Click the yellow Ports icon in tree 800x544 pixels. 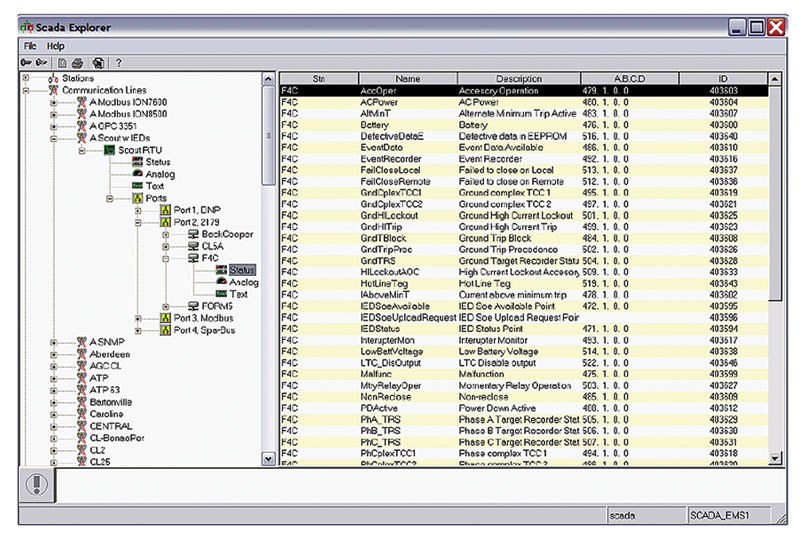pyautogui.click(x=138, y=198)
